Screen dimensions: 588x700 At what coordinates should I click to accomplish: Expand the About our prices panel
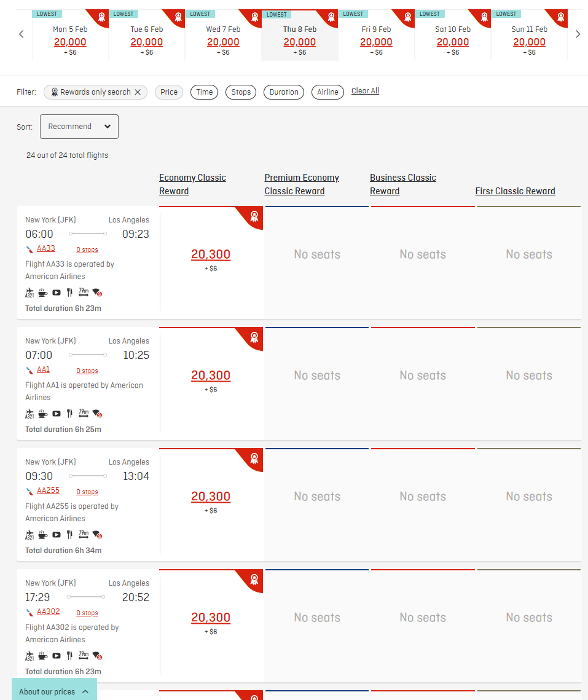click(x=53, y=691)
